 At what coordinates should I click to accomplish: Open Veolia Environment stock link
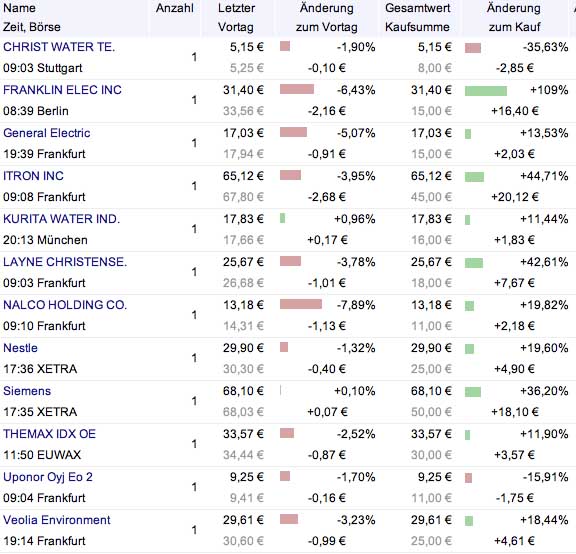pyautogui.click(x=57, y=520)
